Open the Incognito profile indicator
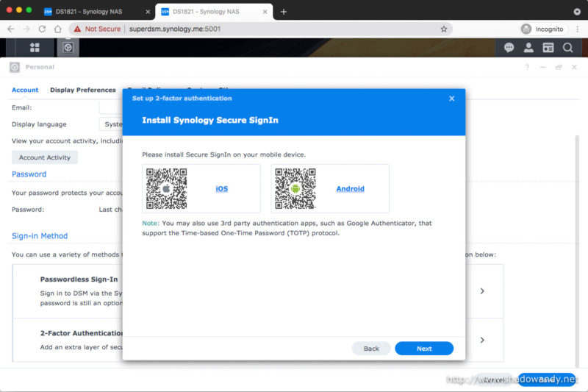This screenshot has width=588, height=392. pos(542,29)
